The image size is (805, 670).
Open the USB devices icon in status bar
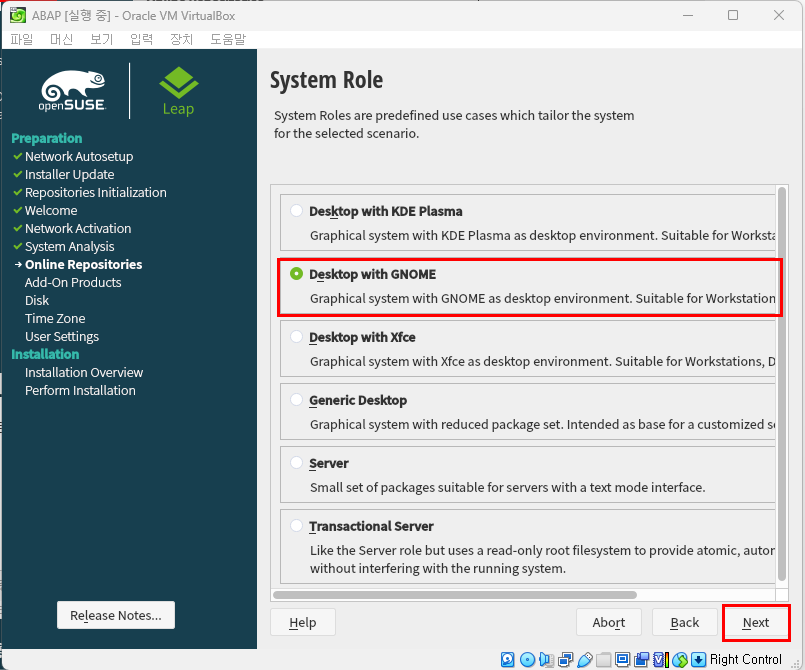(584, 659)
